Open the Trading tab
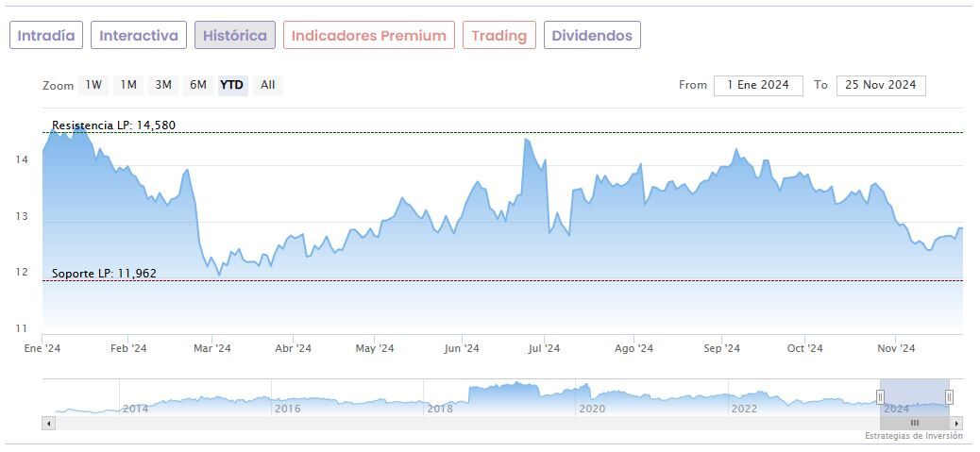Image resolution: width=980 pixels, height=452 pixels. pos(498,36)
